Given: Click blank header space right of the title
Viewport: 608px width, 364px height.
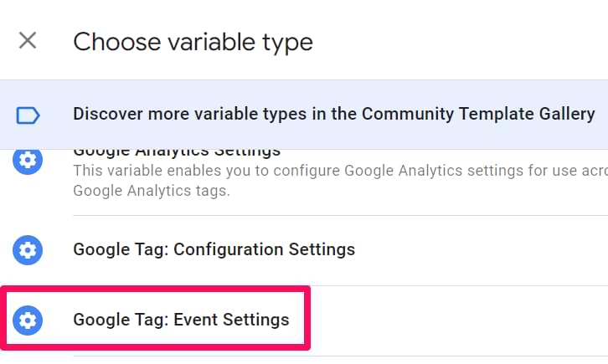Looking at the screenshot, I should click(457, 42).
